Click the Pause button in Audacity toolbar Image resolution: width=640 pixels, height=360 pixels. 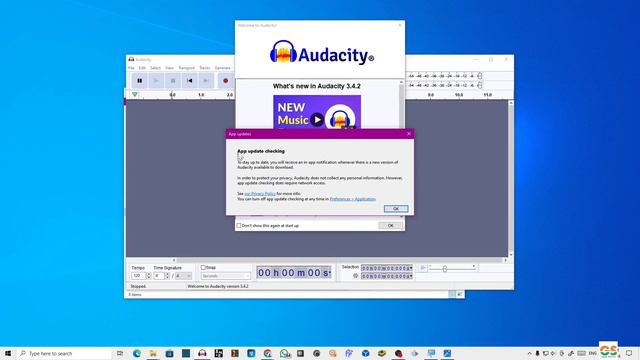pyautogui.click(x=140, y=81)
